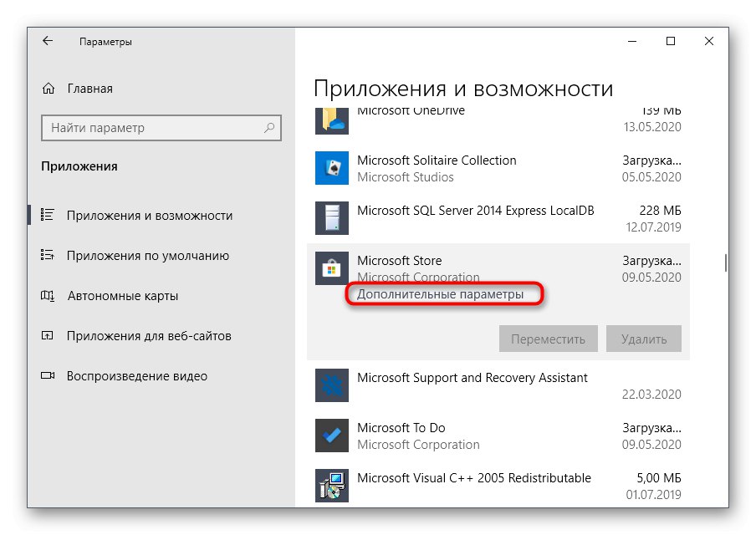Click the Удалить button
756x535 pixels.
644,339
